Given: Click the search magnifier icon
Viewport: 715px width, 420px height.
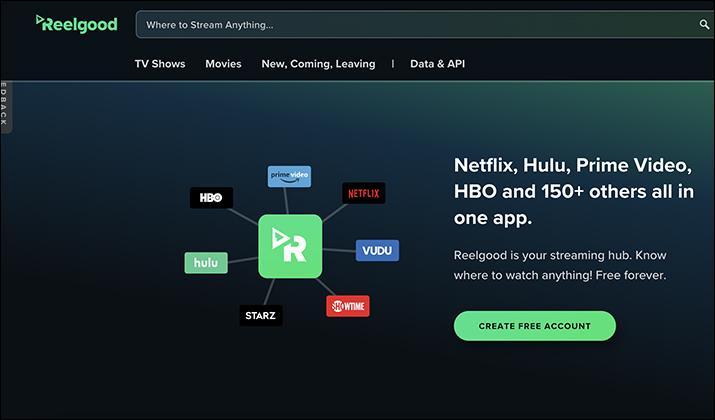Looking at the screenshot, I should click(704, 25).
